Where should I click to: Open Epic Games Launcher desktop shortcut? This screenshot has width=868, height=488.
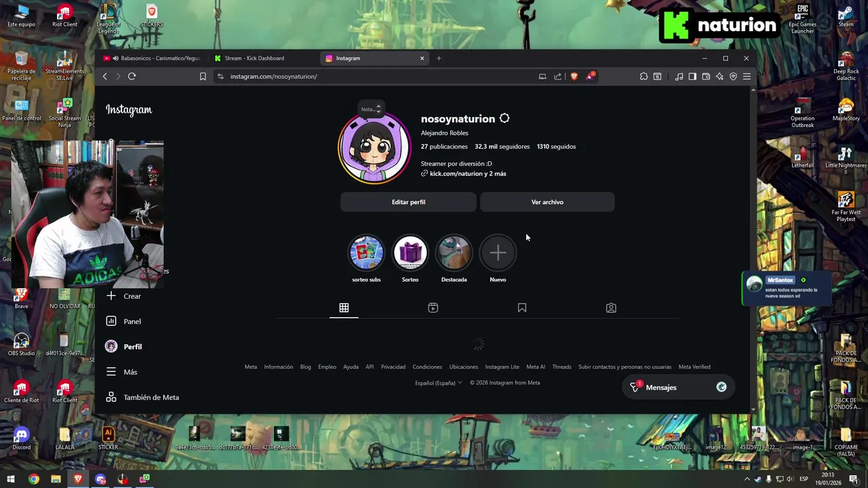(802, 19)
